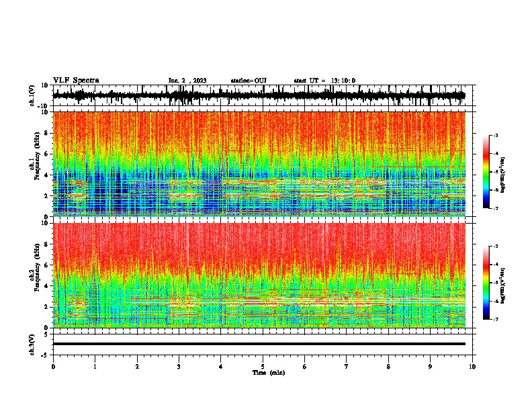Click time axis tick label "10" at right end
Image resolution: width=532 pixels, height=411 pixels.
click(x=472, y=367)
